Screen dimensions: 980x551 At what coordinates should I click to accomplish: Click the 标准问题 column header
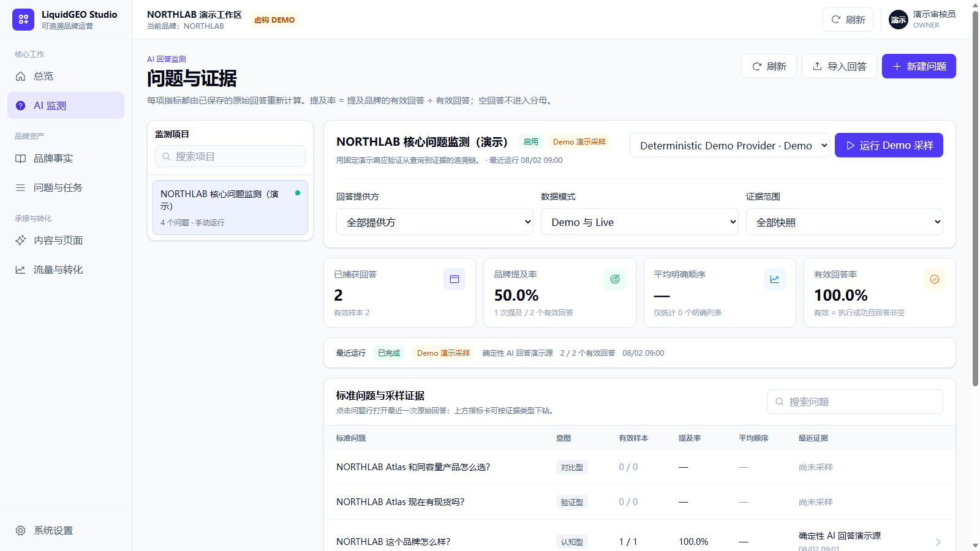[351, 438]
